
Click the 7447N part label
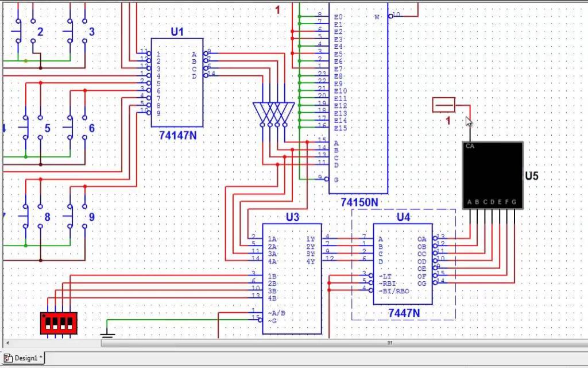click(x=404, y=313)
